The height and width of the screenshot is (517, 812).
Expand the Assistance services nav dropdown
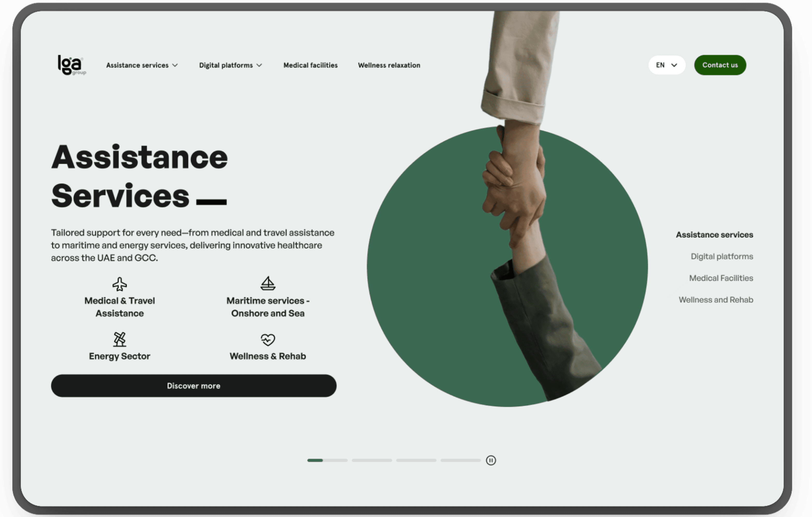[142, 65]
